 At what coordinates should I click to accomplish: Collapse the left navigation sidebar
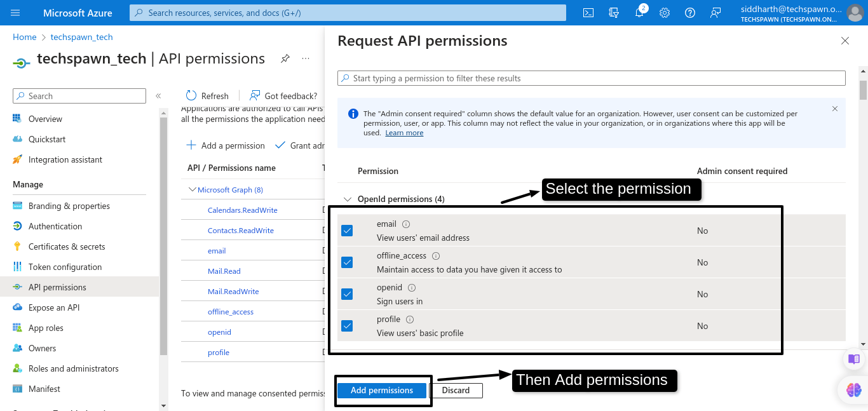click(158, 96)
